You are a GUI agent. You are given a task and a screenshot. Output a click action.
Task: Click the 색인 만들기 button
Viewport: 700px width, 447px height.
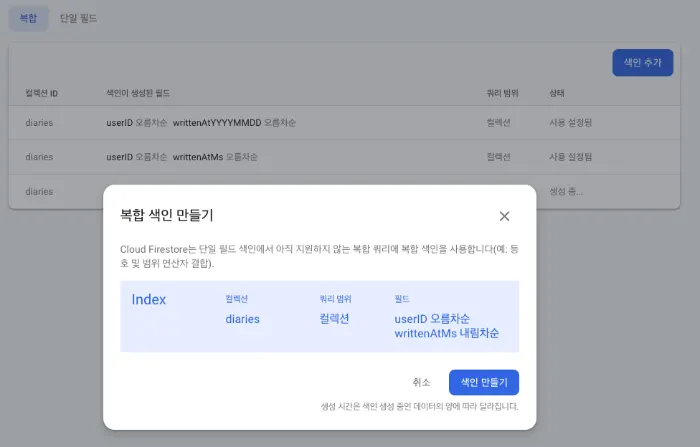click(484, 382)
